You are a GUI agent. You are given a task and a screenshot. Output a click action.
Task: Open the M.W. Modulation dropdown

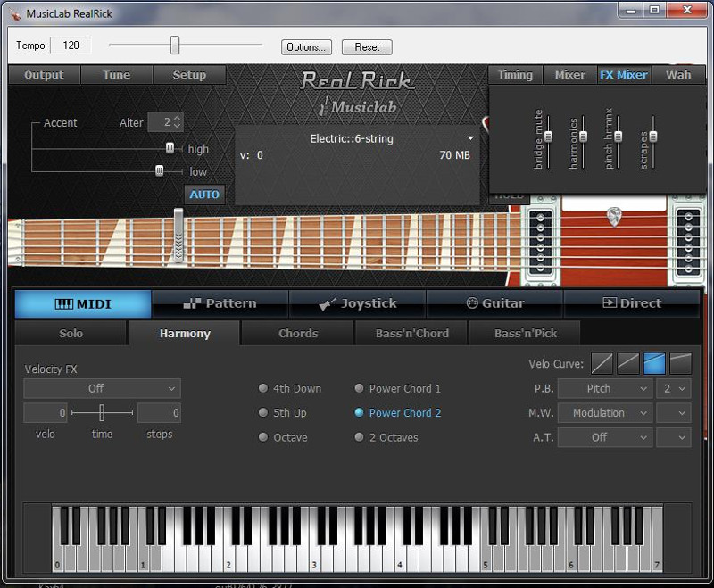(605, 413)
